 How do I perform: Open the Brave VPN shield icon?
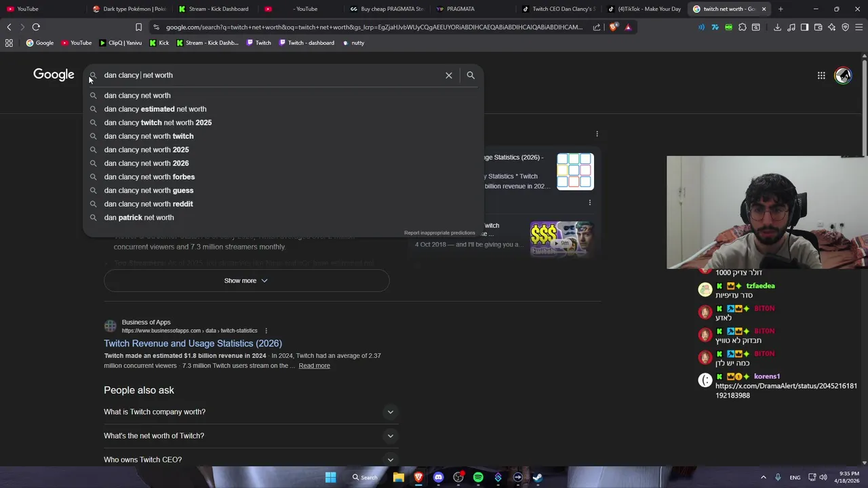click(x=846, y=27)
